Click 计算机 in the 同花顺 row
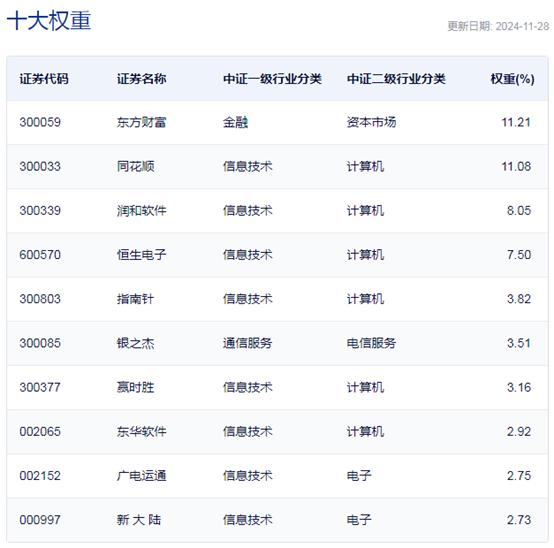This screenshot has height=548, width=554. pyautogui.click(x=365, y=166)
